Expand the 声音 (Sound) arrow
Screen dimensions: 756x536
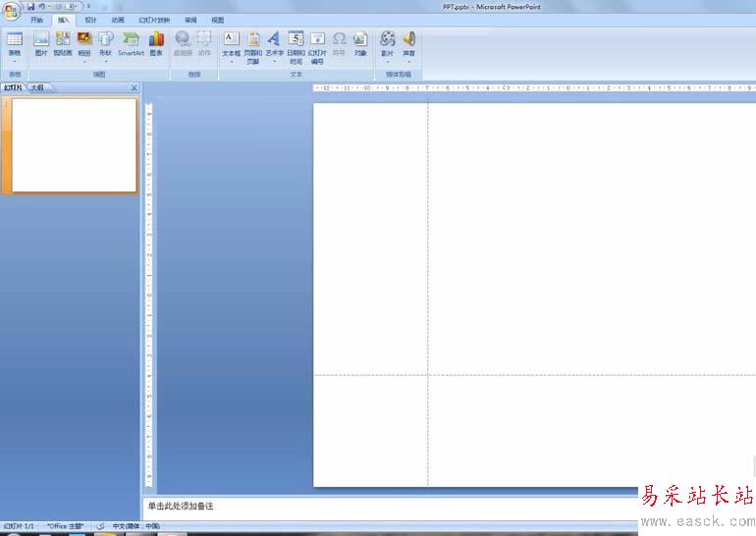pyautogui.click(x=408, y=61)
